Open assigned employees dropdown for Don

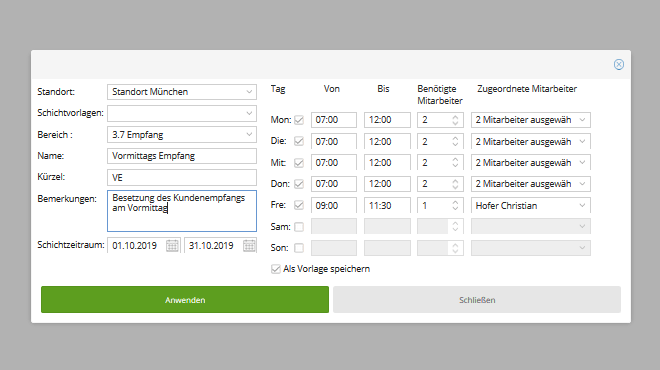click(530, 184)
